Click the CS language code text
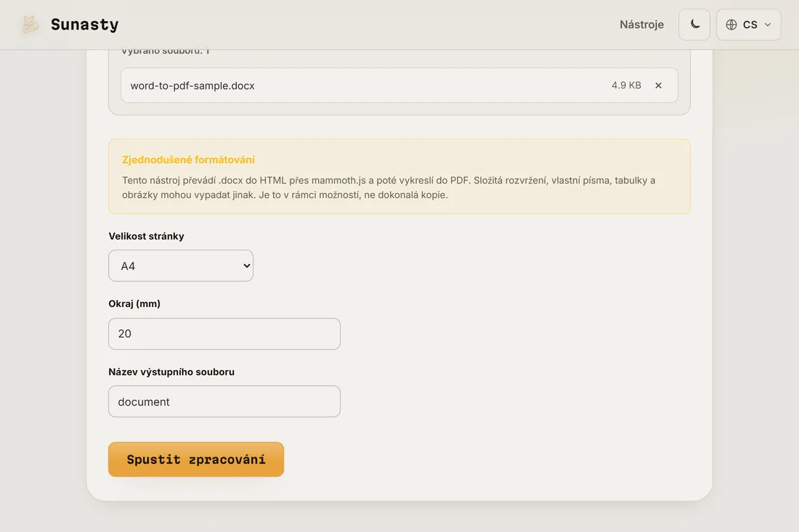Viewport: 799px width, 532px height. coord(750,25)
